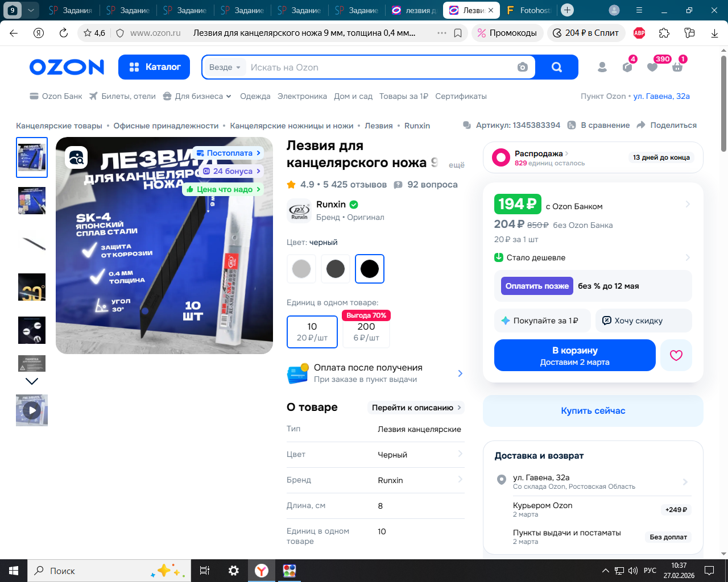This screenshot has height=582, width=728.
Task: Expand full product title with 'ещё'
Action: 457,165
